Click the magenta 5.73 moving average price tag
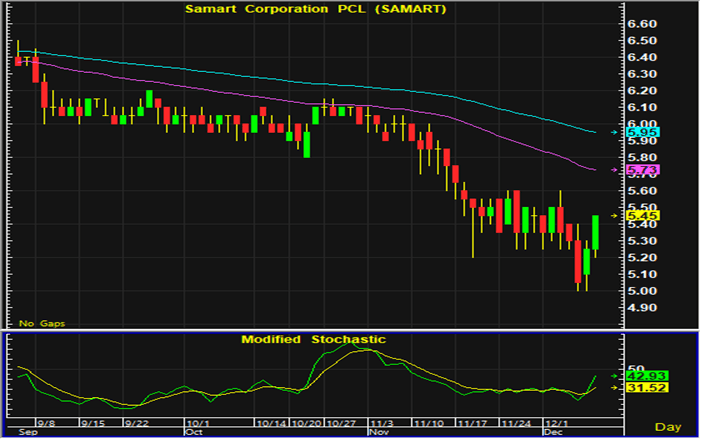 click(638, 171)
